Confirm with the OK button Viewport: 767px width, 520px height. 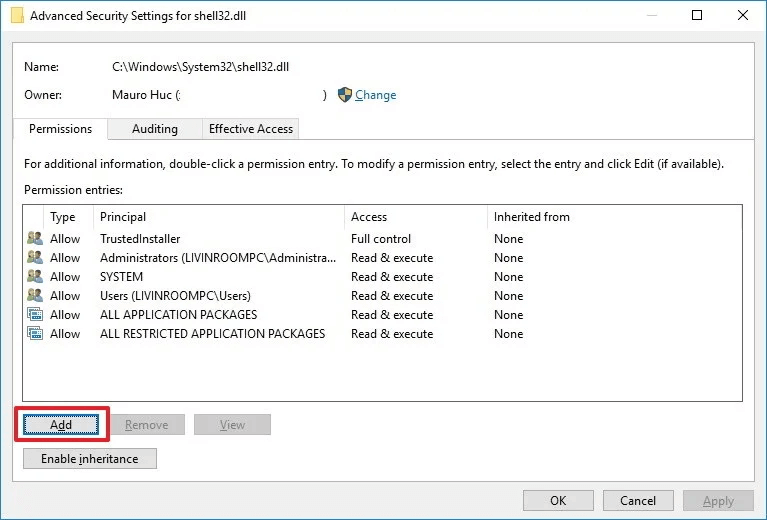(558, 501)
